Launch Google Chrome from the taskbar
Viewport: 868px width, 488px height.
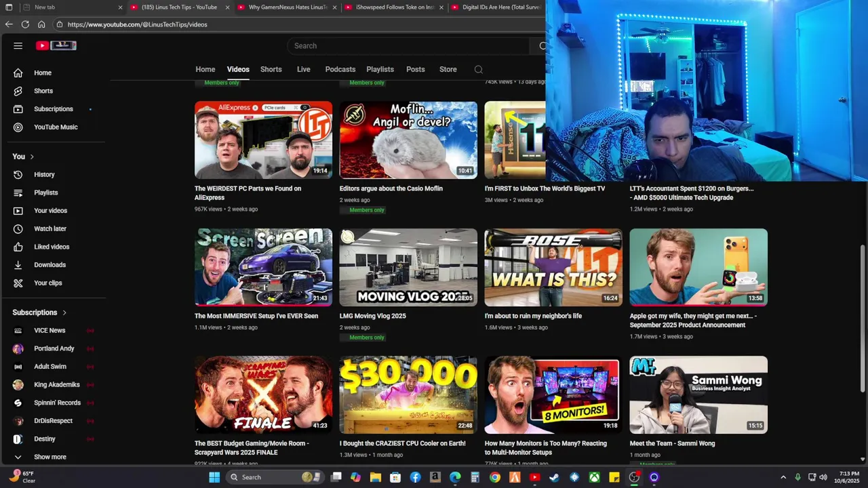pos(495,477)
